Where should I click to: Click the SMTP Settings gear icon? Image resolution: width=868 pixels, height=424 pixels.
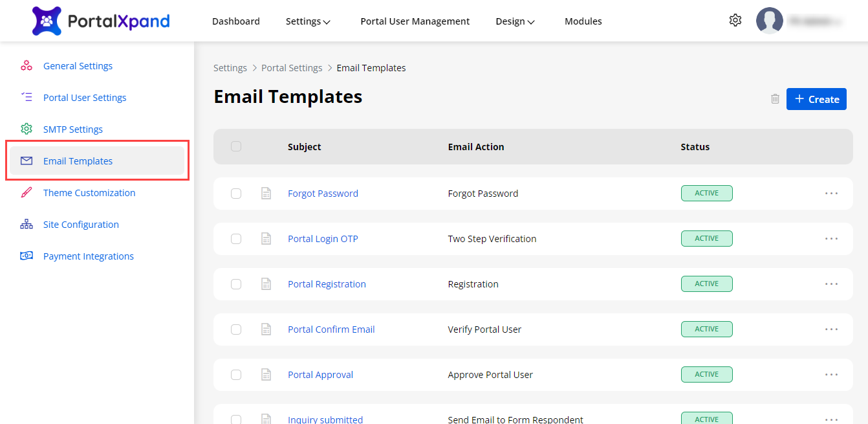point(27,129)
